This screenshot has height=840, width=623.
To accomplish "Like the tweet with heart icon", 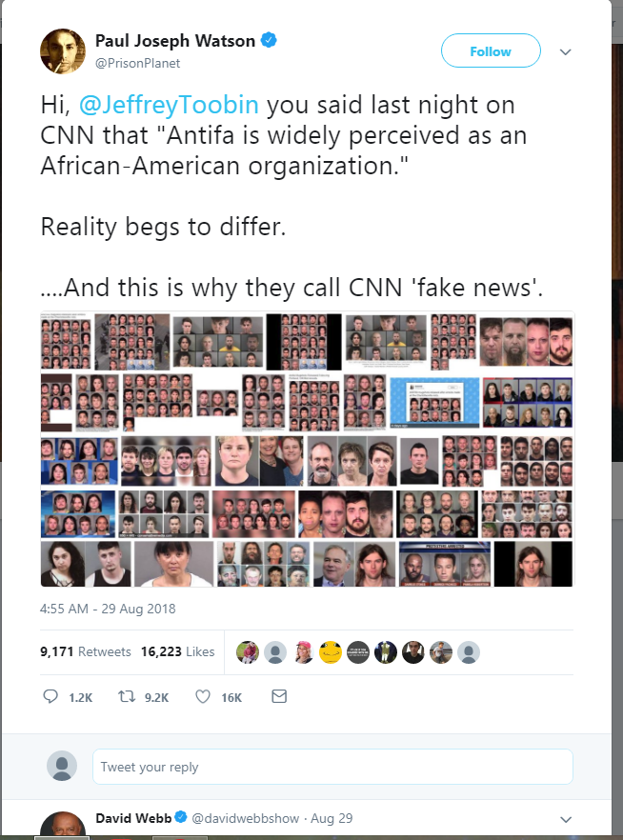I will pos(203,696).
